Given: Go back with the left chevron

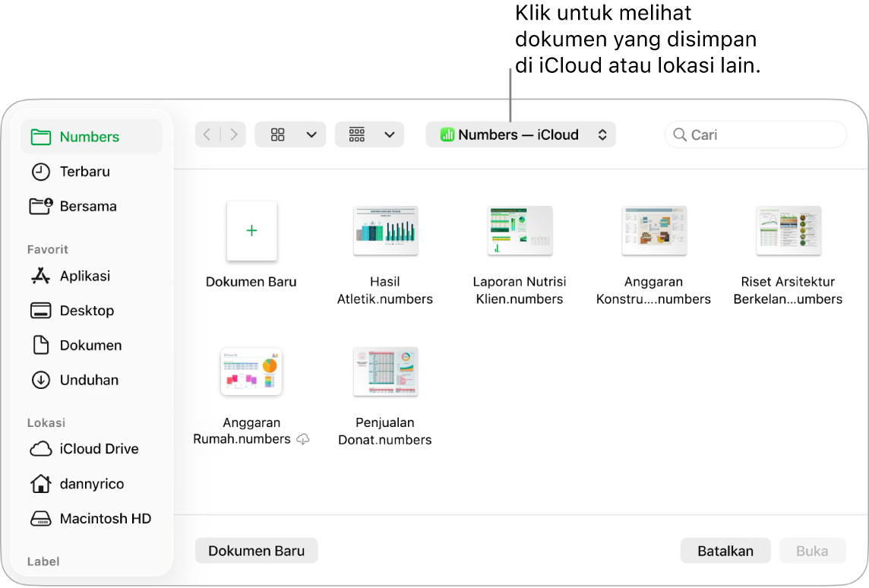Looking at the screenshot, I should (x=207, y=134).
